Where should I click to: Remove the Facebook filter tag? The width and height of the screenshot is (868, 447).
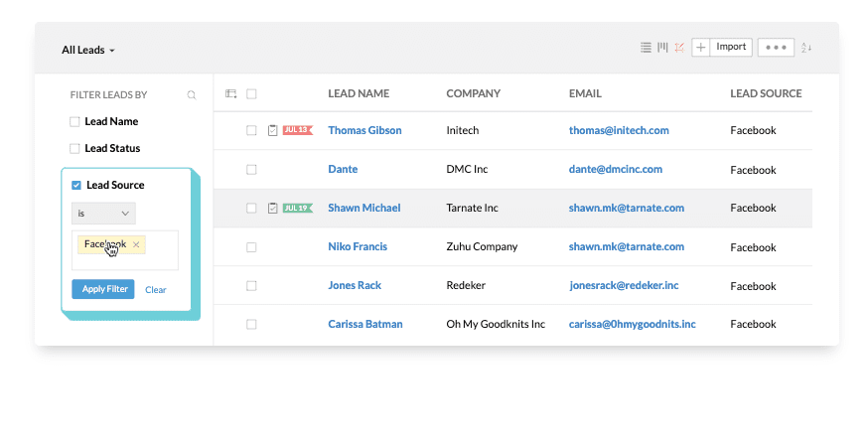pyautogui.click(x=136, y=244)
